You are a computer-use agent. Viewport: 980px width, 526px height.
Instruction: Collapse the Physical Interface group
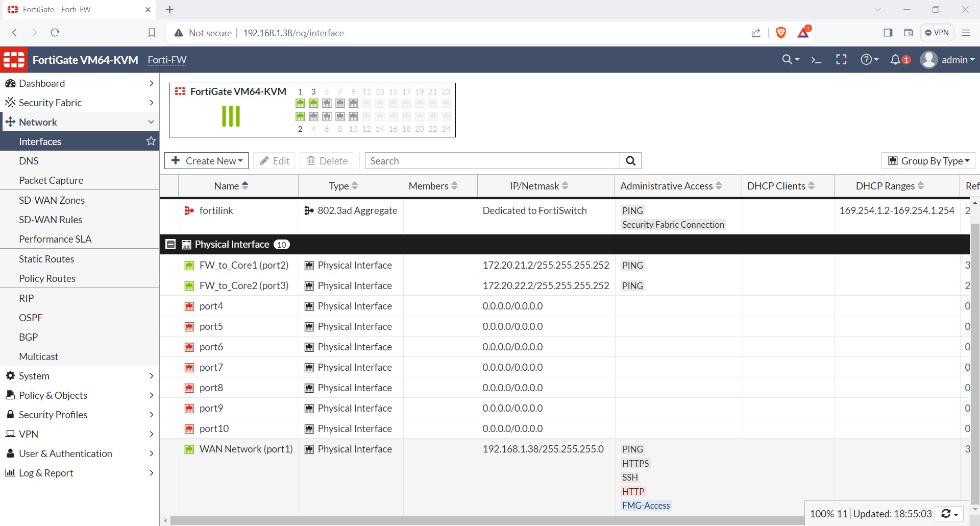(x=171, y=245)
